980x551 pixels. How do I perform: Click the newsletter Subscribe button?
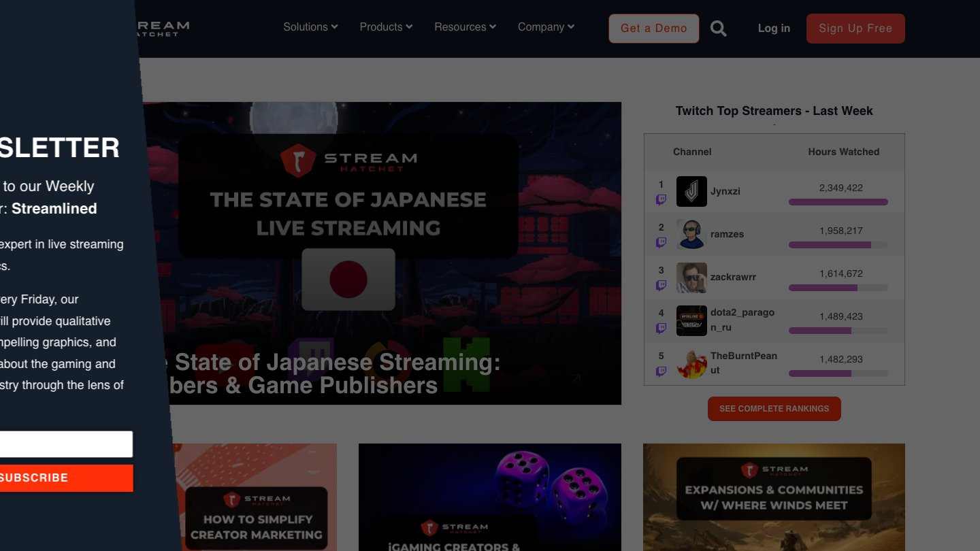coord(67,478)
